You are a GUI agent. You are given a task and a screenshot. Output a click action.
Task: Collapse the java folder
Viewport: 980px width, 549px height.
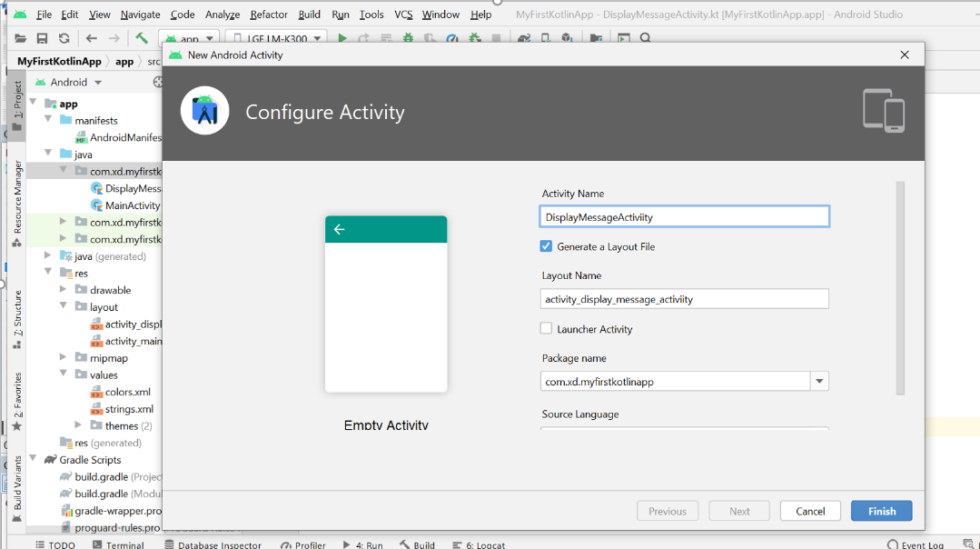(x=48, y=154)
